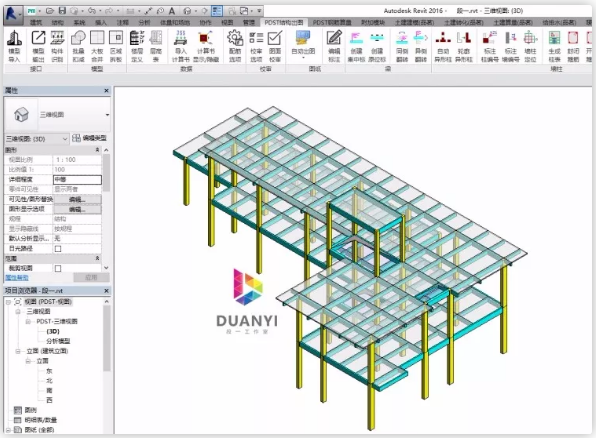This screenshot has width=596, height=438.
Task: Collapse the PDST-三维视图 tree node
Action: point(28,322)
